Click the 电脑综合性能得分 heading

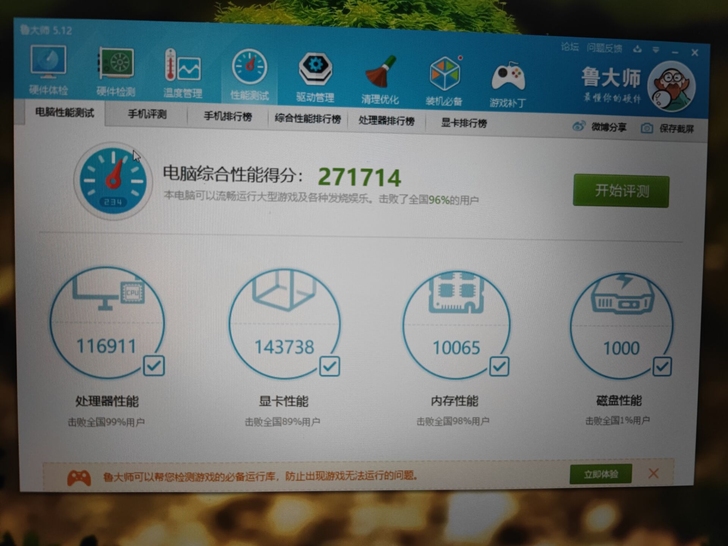pyautogui.click(x=233, y=175)
